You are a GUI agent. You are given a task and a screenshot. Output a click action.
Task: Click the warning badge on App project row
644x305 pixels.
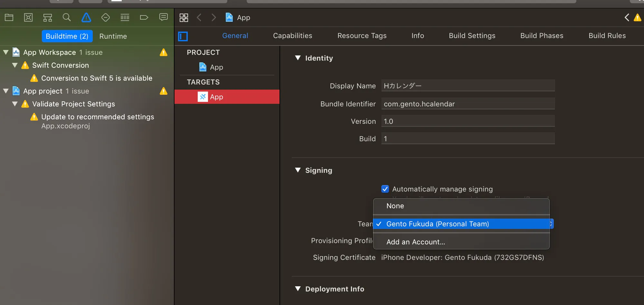[x=164, y=91]
